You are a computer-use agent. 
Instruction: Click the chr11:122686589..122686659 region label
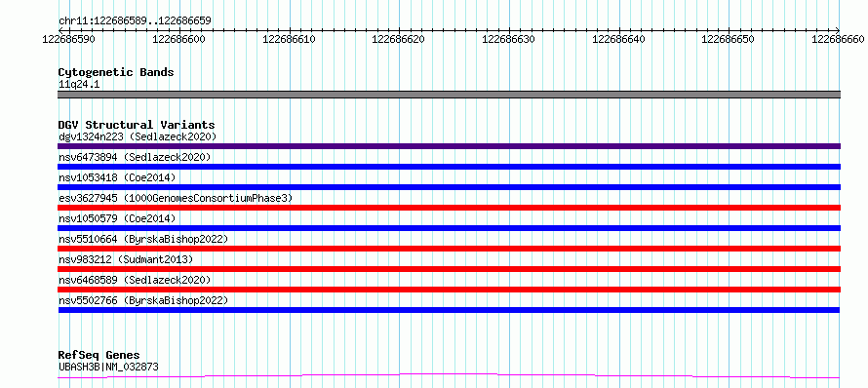tap(135, 20)
